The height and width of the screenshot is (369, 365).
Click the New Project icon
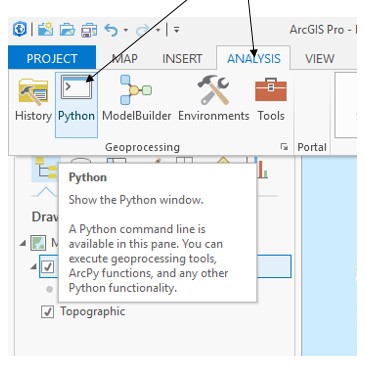point(45,30)
